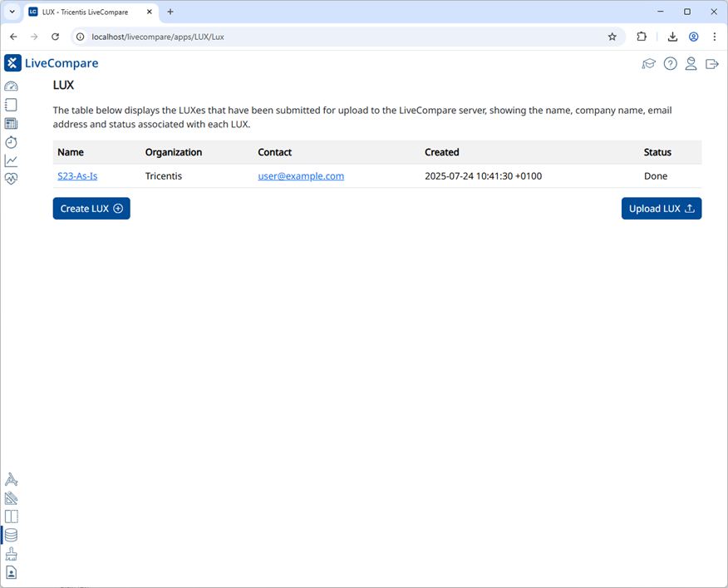Open the heartbeat health icon in sidebar

coord(11,179)
